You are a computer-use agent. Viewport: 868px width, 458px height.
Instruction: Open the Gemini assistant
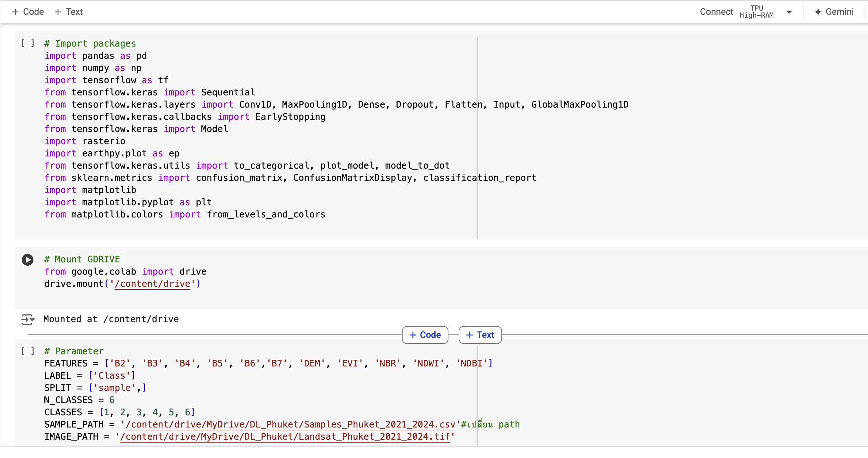(x=834, y=12)
